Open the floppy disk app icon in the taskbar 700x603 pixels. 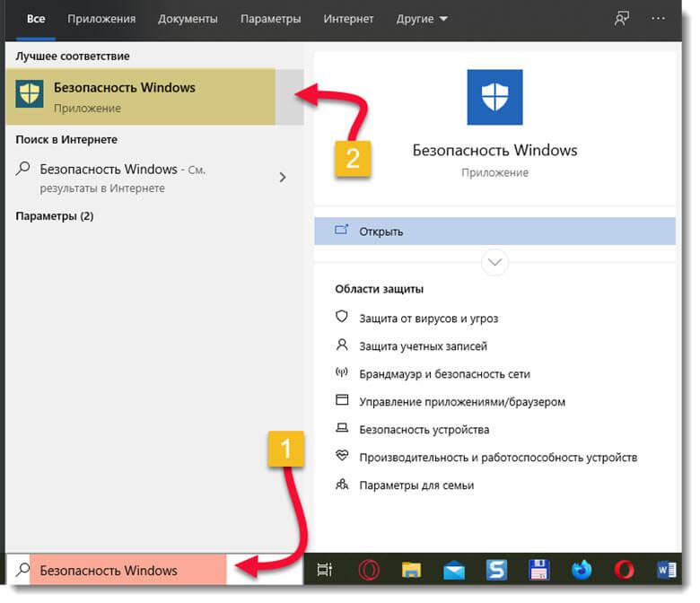click(538, 570)
